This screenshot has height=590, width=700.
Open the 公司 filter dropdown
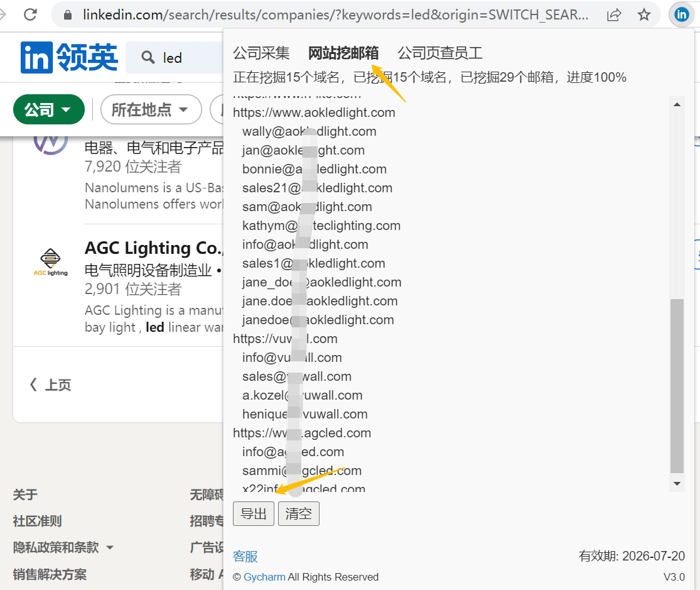pos(49,109)
